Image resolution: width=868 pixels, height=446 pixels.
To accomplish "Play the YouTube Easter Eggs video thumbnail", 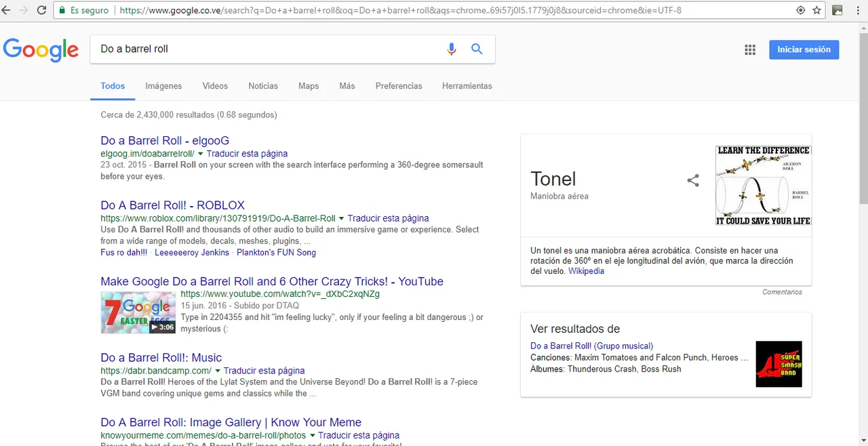I will (138, 312).
